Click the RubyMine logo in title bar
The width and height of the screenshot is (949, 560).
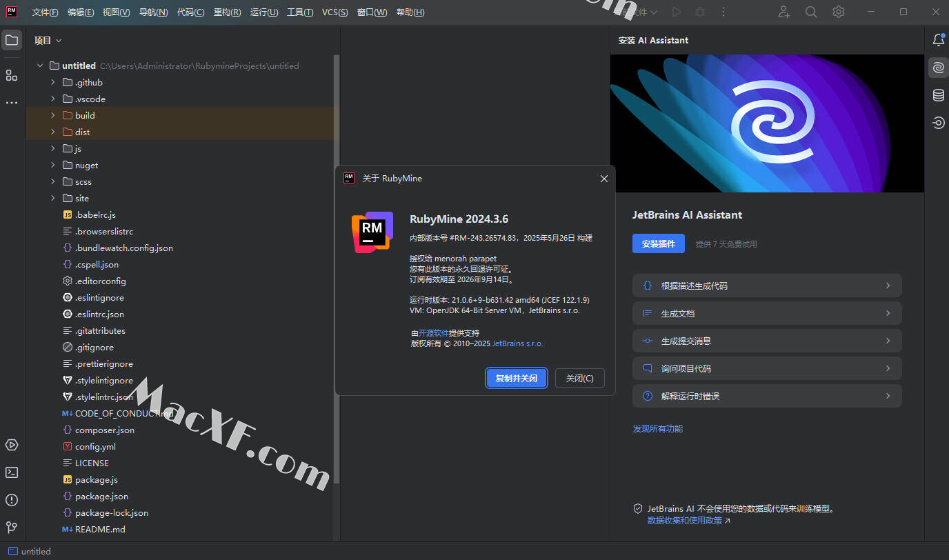(12, 12)
